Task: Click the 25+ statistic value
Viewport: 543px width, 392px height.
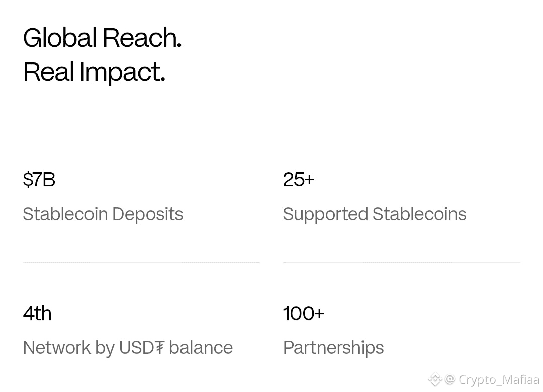Action: click(x=298, y=180)
